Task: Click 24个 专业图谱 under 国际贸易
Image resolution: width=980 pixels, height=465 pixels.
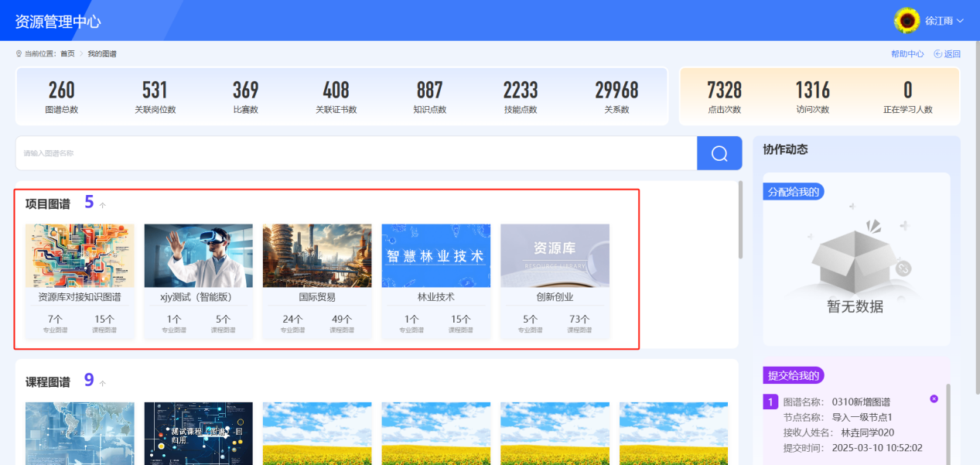Action: [292, 323]
